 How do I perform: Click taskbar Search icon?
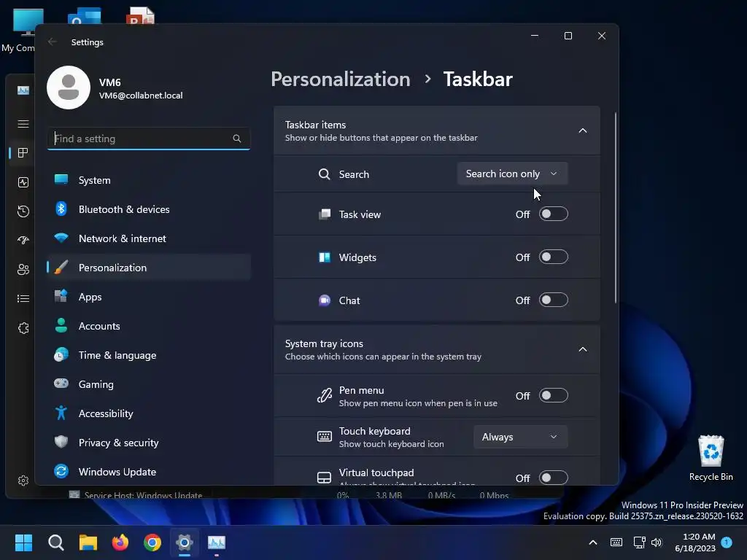click(x=55, y=542)
